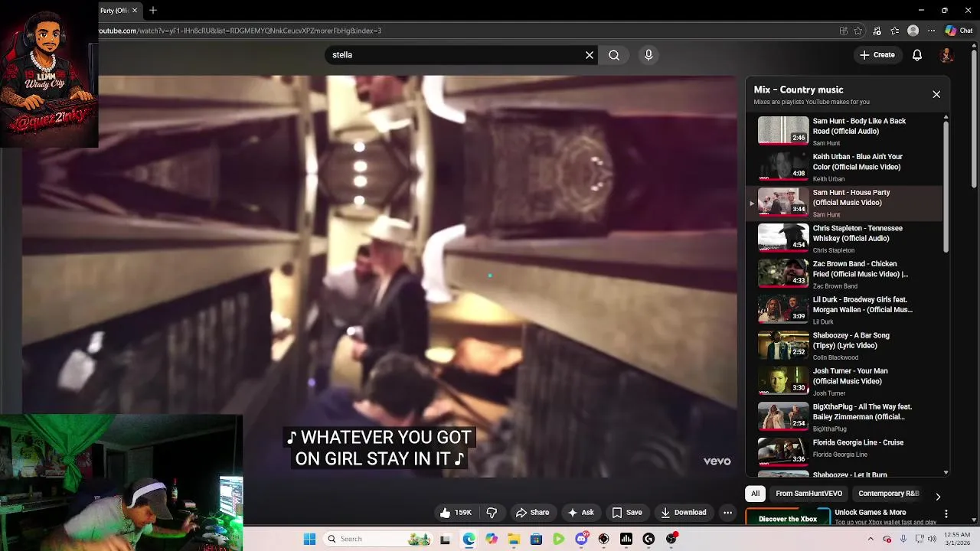The height and width of the screenshot is (551, 980).
Task: Open Edge media control icon
Action: click(877, 31)
